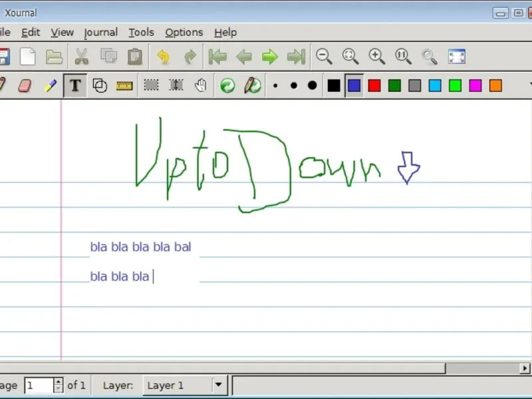This screenshot has height=399, width=532.
Task: Pick the dark green color swatch
Action: tap(394, 86)
